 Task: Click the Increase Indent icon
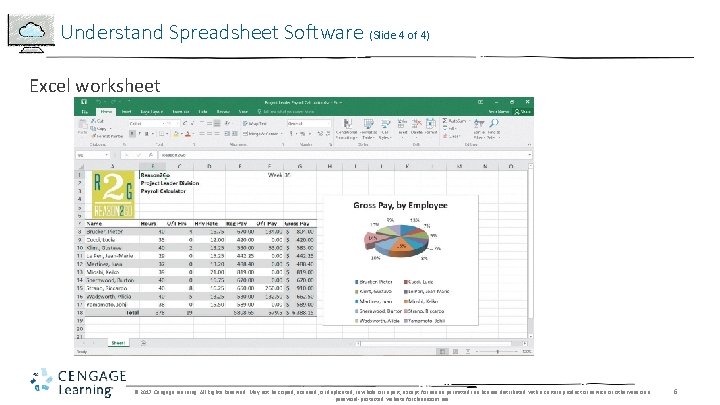(235, 134)
